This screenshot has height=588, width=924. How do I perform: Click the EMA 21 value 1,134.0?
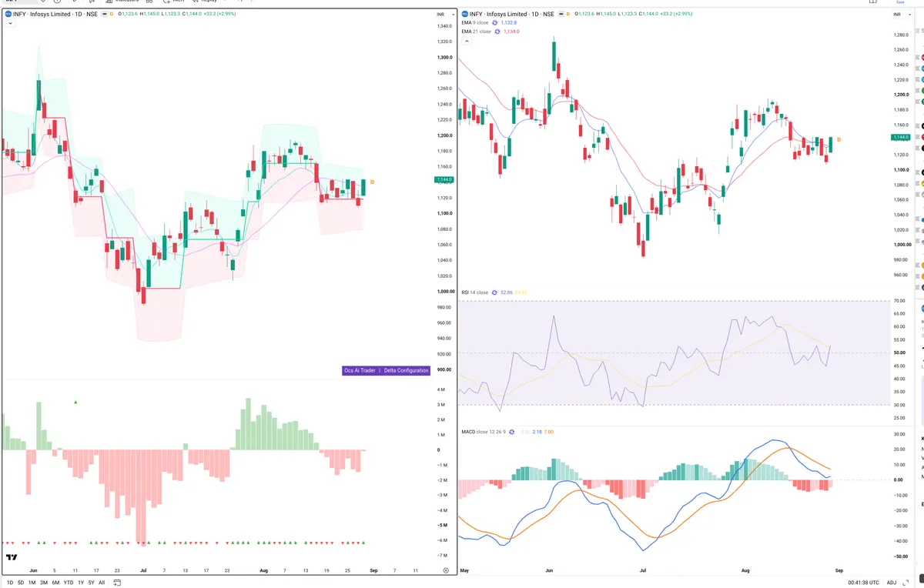coord(512,32)
